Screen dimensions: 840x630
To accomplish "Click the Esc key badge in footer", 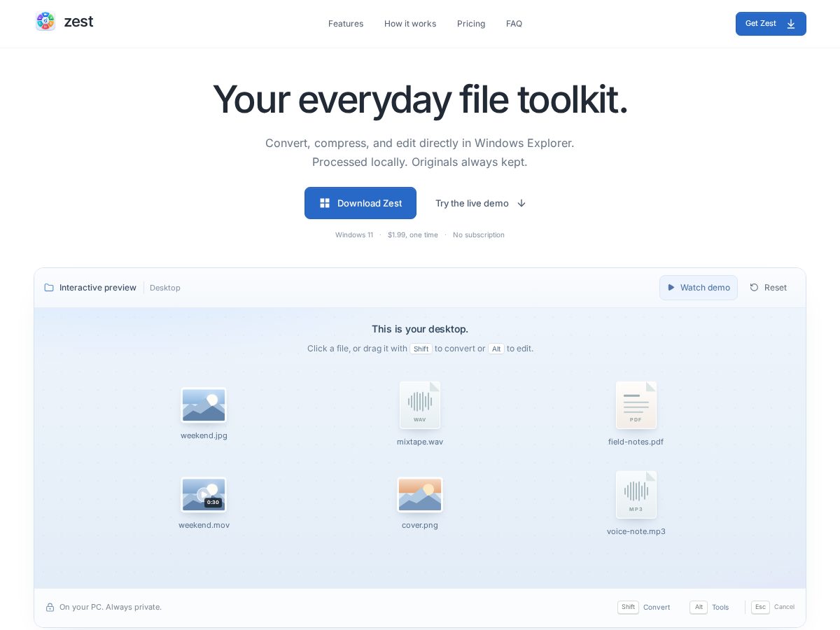I will click(x=760, y=607).
